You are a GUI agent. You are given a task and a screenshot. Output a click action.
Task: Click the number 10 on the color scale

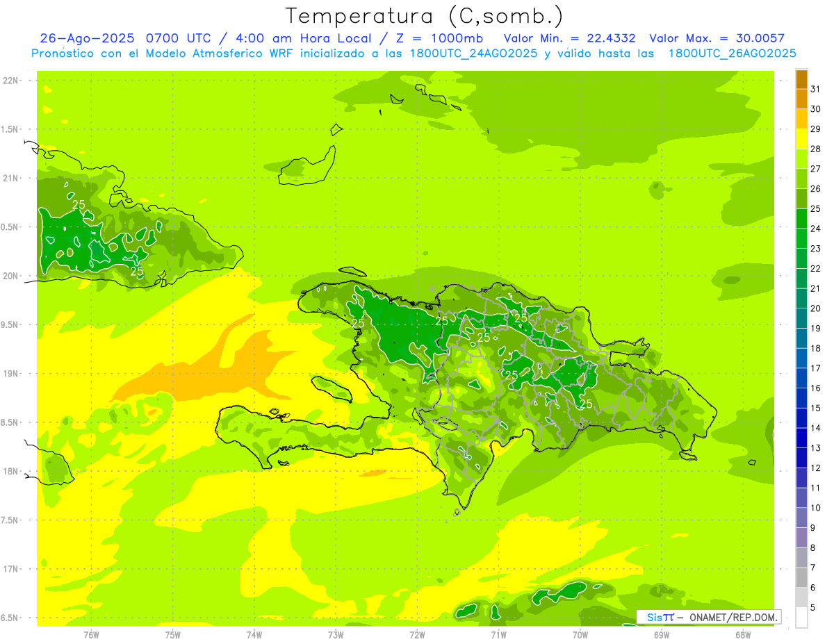[816, 508]
